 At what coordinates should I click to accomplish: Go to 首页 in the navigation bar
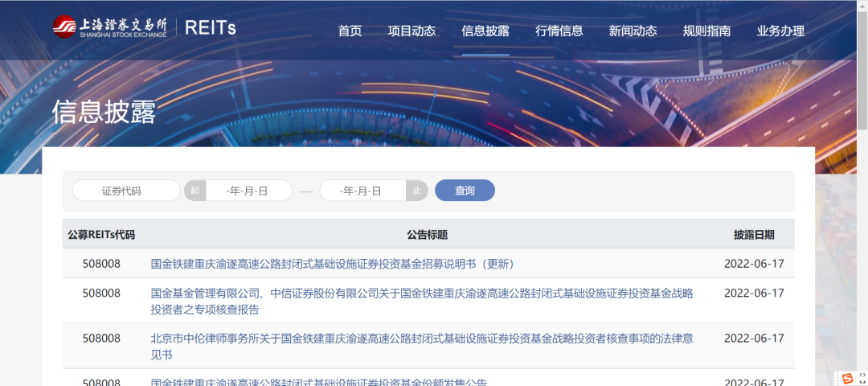coord(350,31)
